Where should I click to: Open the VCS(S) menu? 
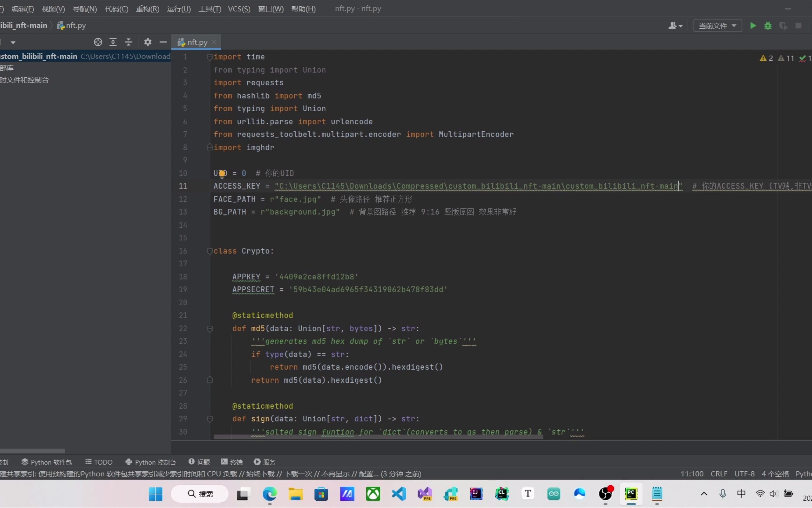click(239, 9)
